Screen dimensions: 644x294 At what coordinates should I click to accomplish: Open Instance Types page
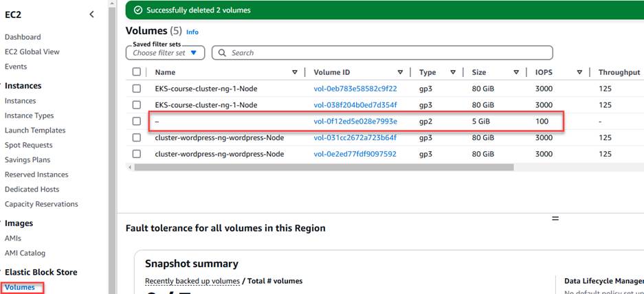coord(29,115)
